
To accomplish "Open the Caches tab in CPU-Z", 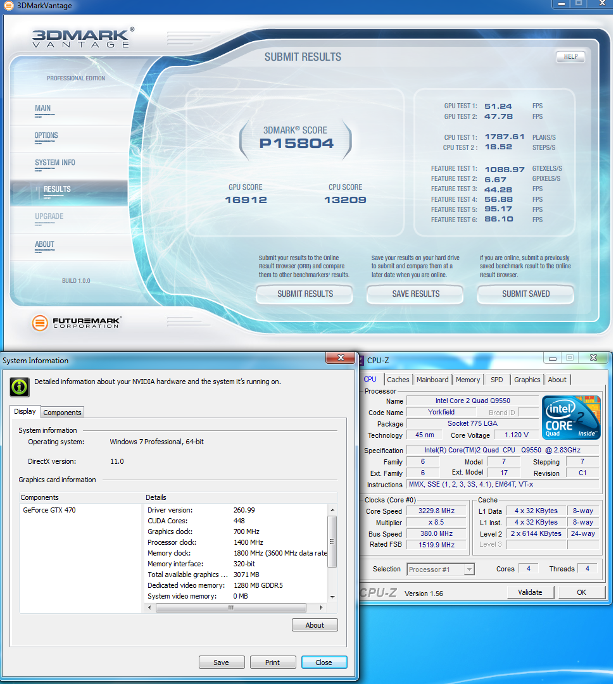I will [x=398, y=380].
